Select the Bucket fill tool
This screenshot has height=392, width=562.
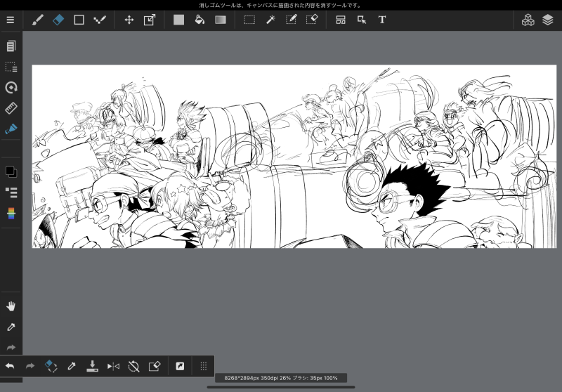point(200,20)
